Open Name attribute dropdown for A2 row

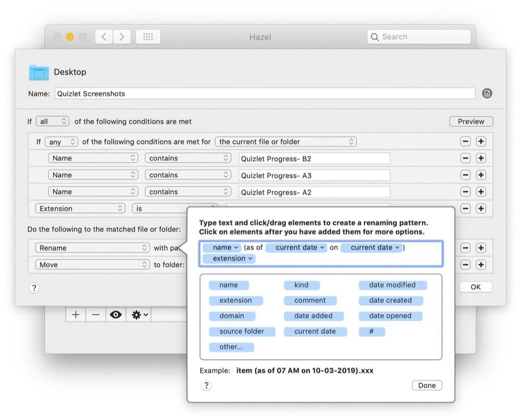tap(93, 191)
